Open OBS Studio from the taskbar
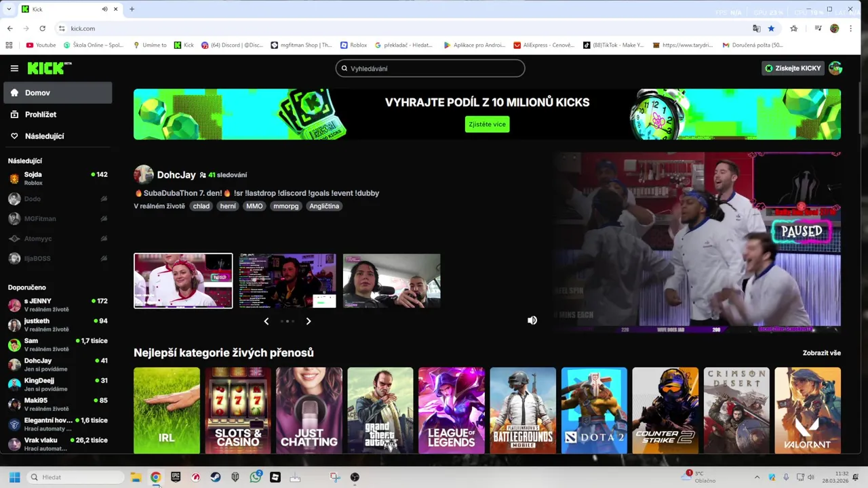 355,477
